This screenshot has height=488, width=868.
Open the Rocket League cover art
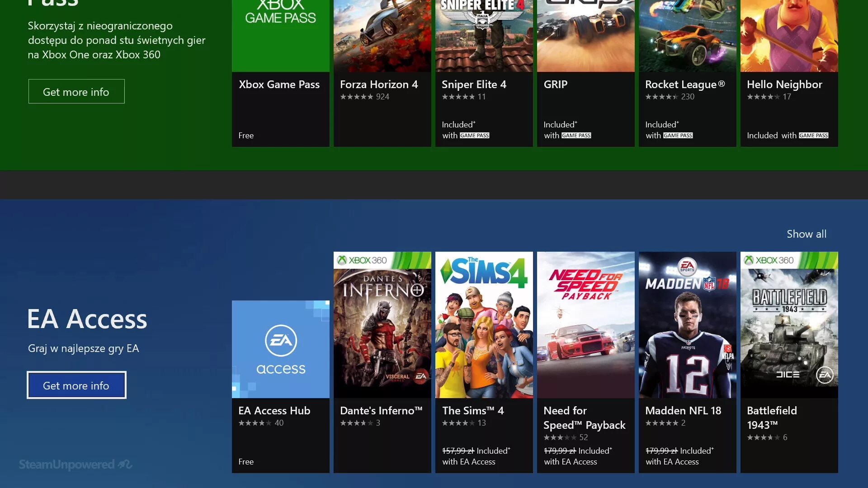(x=688, y=36)
